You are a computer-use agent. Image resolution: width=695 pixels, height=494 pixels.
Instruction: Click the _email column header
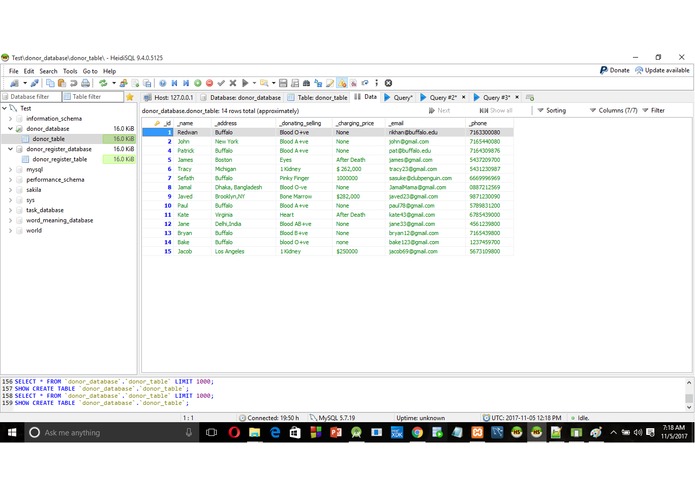coord(425,123)
